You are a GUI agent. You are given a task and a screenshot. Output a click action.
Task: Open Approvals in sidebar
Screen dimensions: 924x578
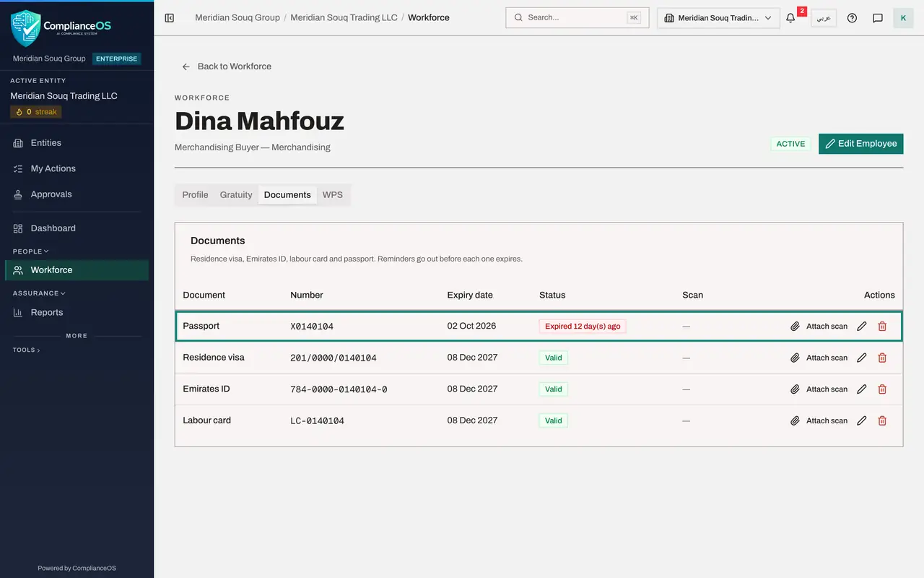point(77,194)
